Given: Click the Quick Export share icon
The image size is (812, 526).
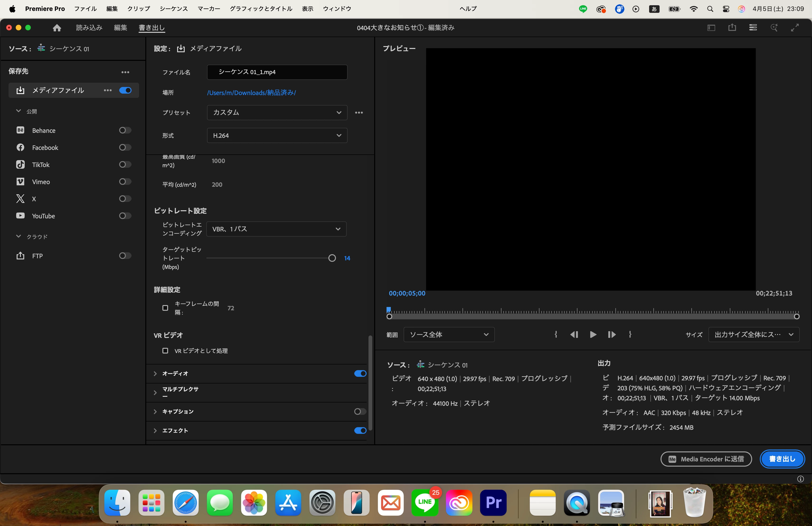Looking at the screenshot, I should pyautogui.click(x=732, y=28).
